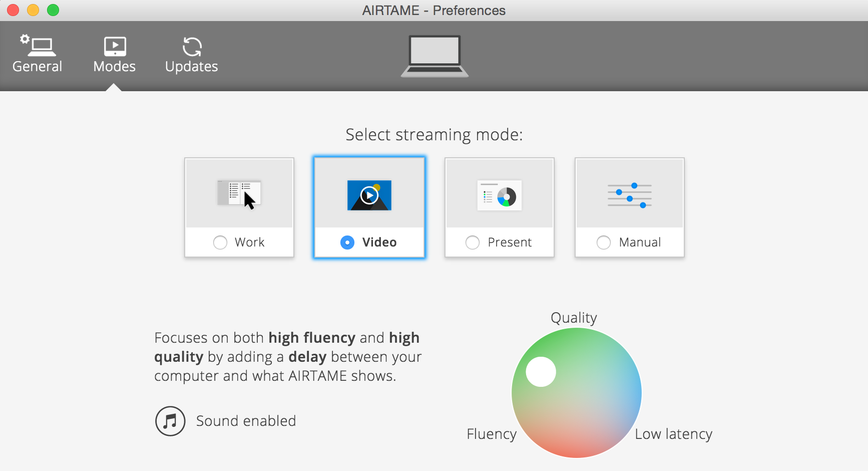Click the Manual mode sliders icon
The width and height of the screenshot is (868, 471).
click(x=630, y=195)
